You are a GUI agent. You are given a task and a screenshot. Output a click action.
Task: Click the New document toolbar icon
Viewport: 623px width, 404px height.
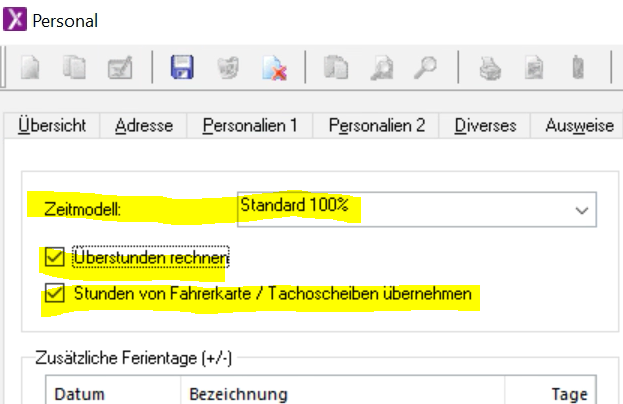pos(33,68)
